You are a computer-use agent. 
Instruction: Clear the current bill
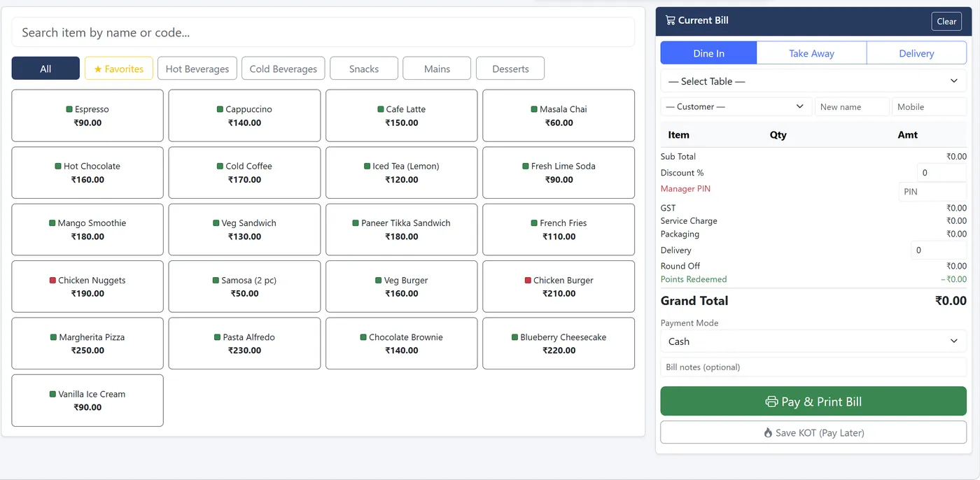pos(946,21)
